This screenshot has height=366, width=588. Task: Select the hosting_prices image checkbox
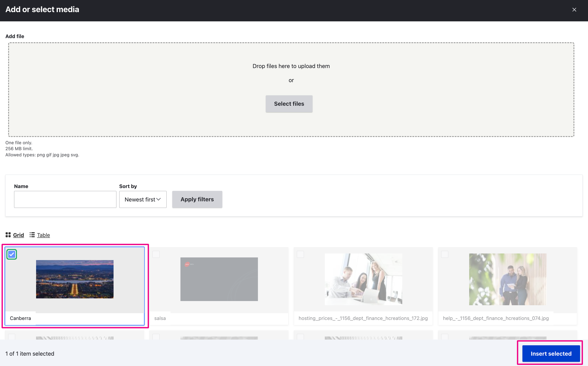click(x=300, y=254)
